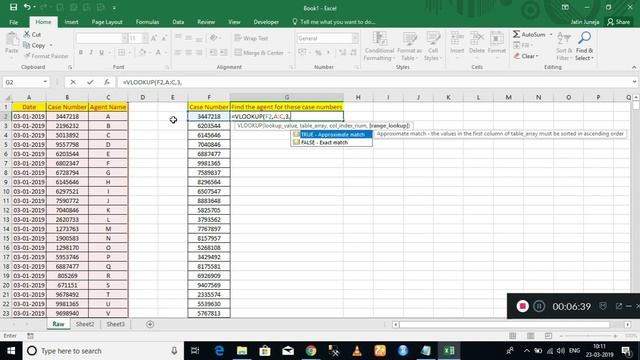Confirm formula with checkmark icon
This screenshot has height=360, width=640.
pos(90,82)
